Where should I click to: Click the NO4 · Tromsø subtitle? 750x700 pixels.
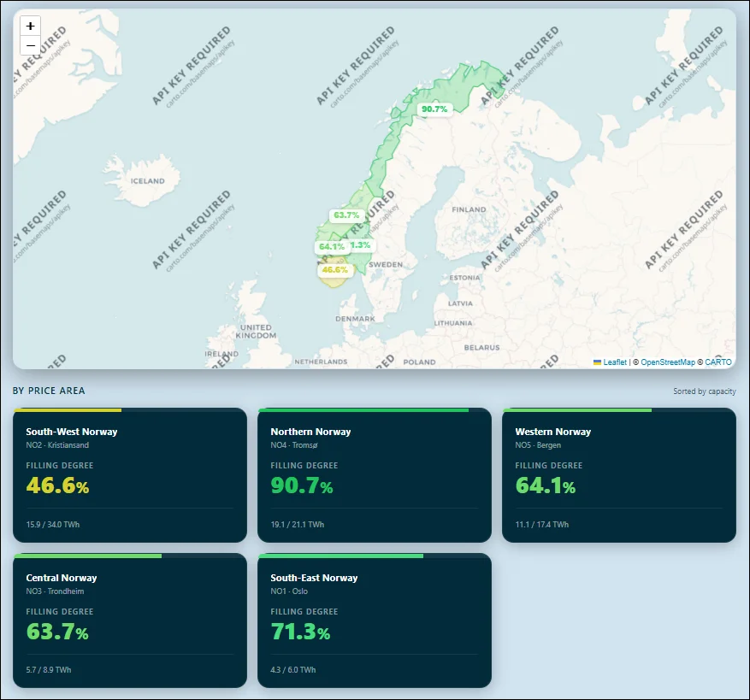294,445
